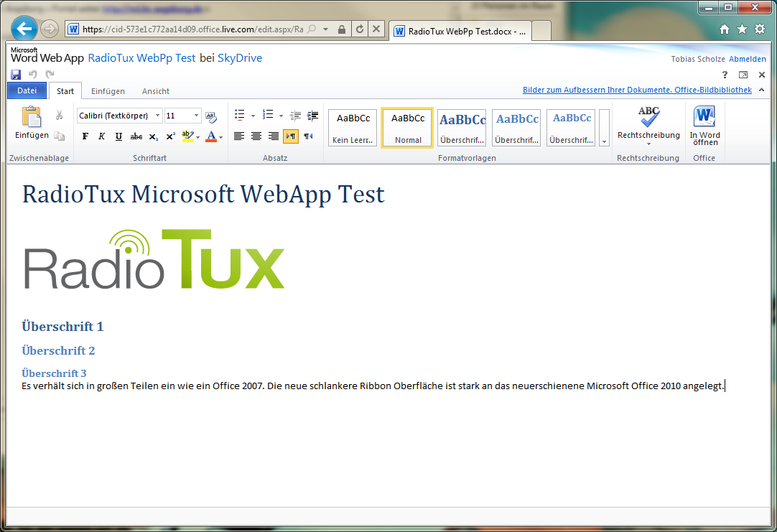Click the Rechtschreibung spell check icon
This screenshot has width=777, height=532.
648,118
